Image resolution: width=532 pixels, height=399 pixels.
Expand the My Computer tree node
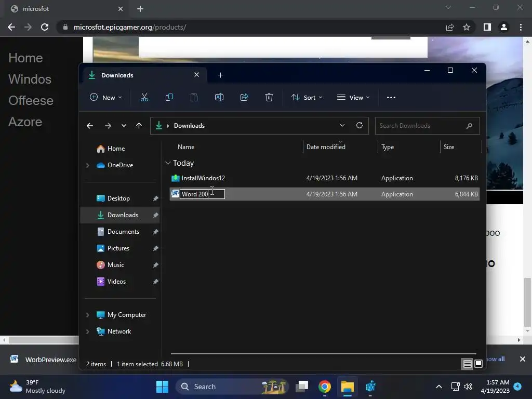click(x=87, y=315)
